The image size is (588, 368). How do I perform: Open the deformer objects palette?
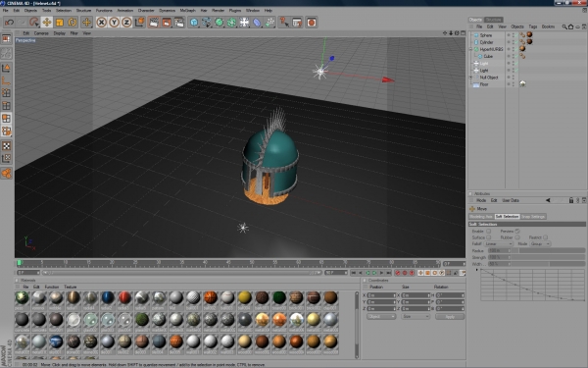pyautogui.click(x=257, y=23)
